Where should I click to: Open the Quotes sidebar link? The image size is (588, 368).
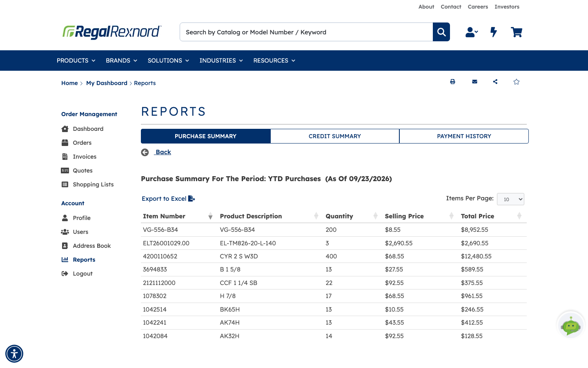[x=82, y=171]
